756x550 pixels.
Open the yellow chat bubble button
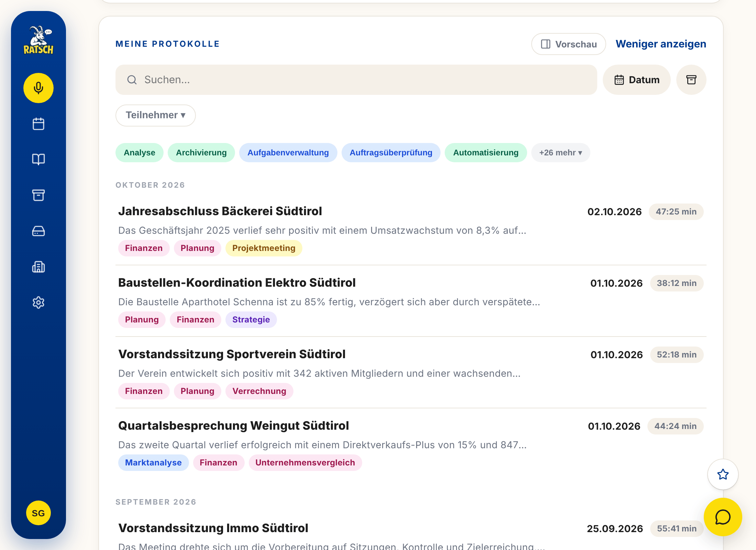723,517
